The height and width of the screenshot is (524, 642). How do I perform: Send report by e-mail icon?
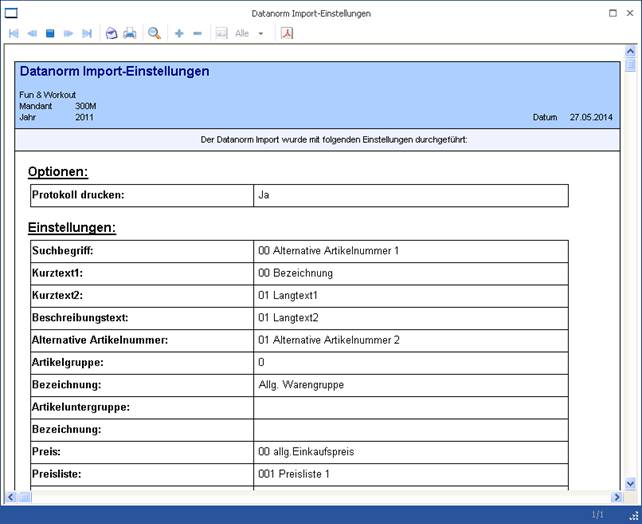[x=112, y=33]
